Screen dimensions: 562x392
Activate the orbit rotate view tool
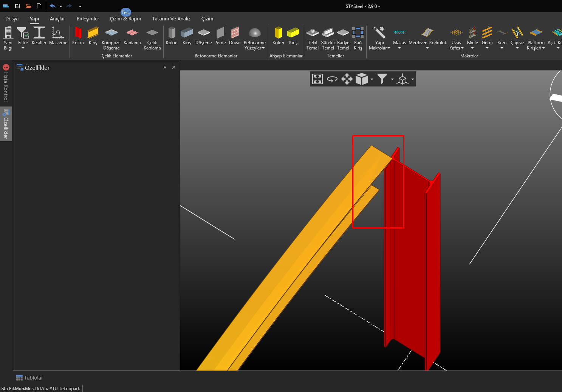click(332, 79)
